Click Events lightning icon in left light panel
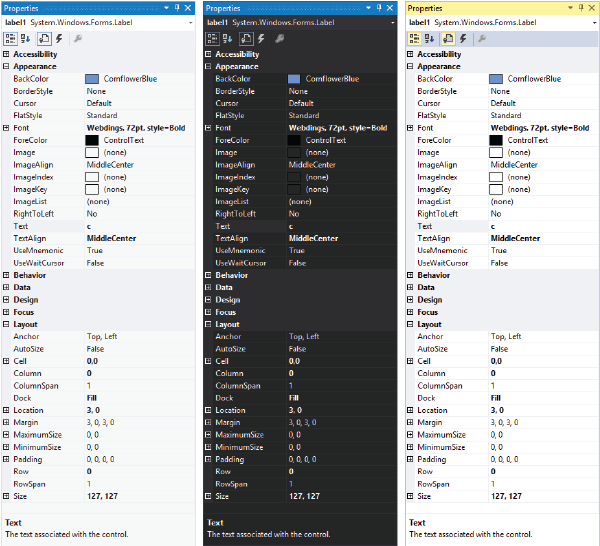The height and width of the screenshot is (546, 600). pos(59,39)
